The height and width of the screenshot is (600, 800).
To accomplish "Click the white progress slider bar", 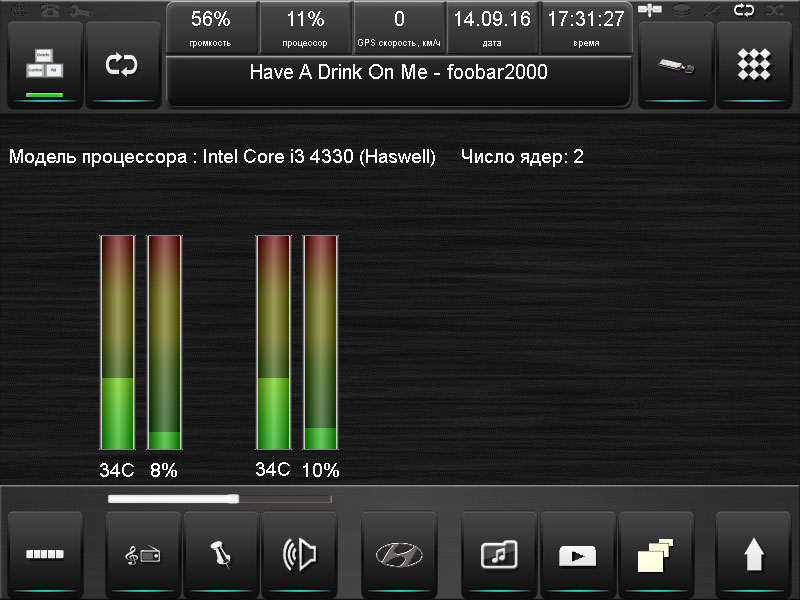I will coord(218,498).
